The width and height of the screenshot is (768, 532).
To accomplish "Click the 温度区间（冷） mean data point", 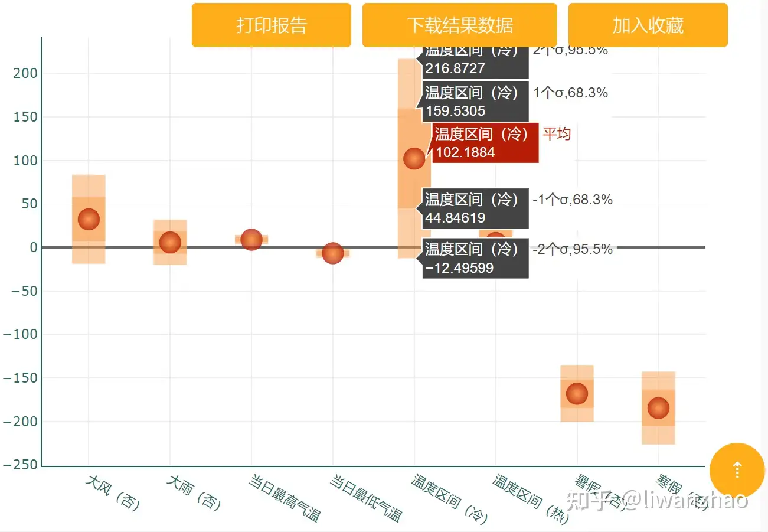I will pos(414,158).
